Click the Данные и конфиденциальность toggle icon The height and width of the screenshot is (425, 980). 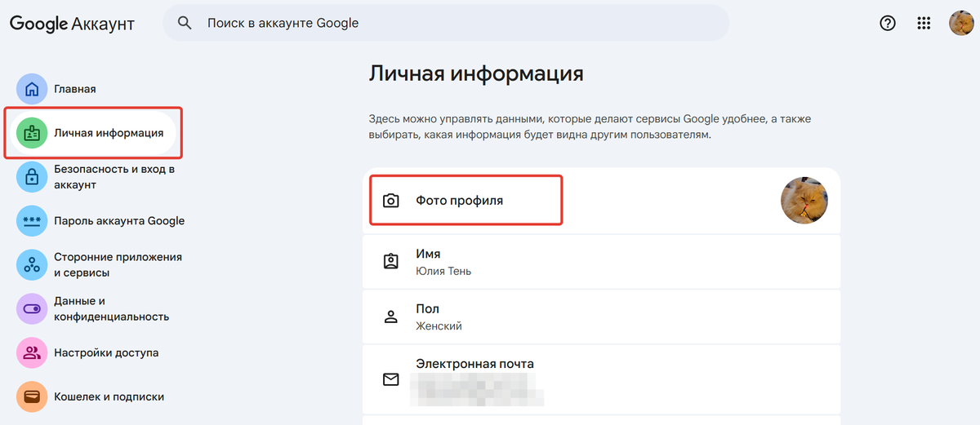[33, 309]
